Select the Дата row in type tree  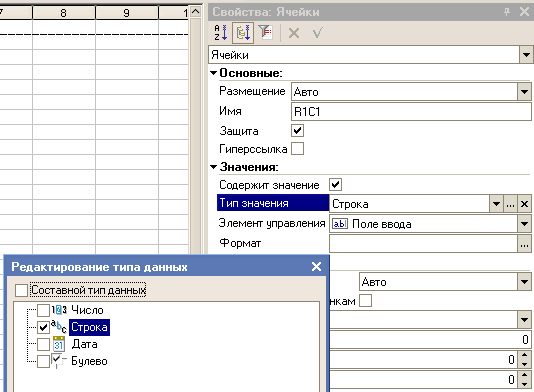(84, 344)
